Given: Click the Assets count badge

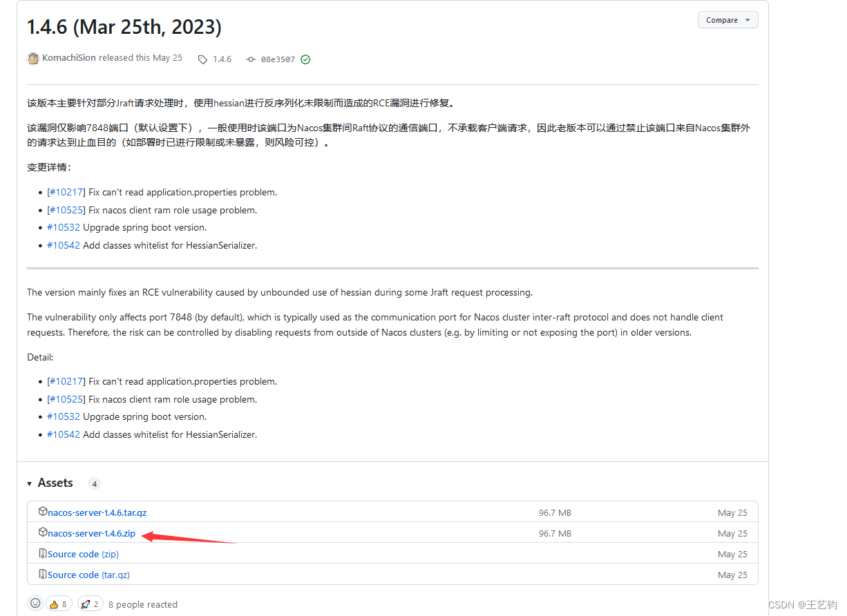Looking at the screenshot, I should coord(94,483).
